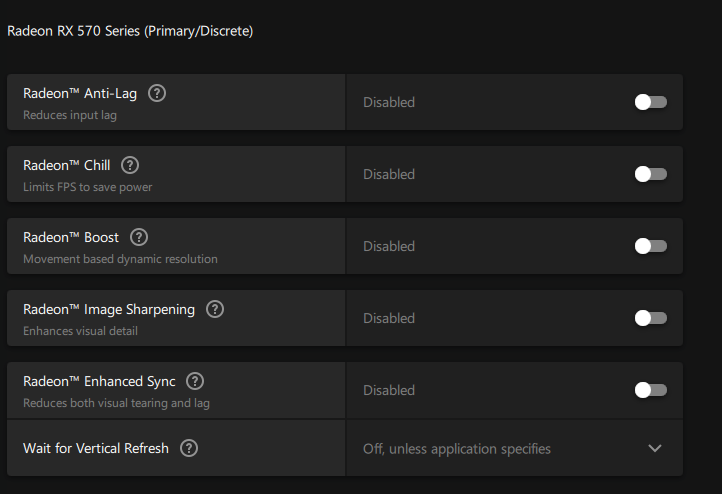722x494 pixels.
Task: Turn on the Radeon Chill switch
Action: point(650,174)
